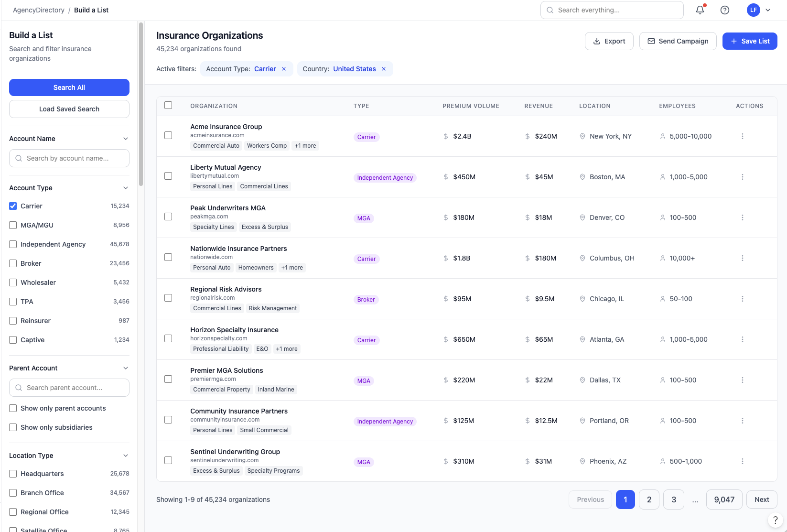Viewport: 787px width, 532px height.
Task: Open actions menu for Regional Risk Advisors
Action: point(743,299)
